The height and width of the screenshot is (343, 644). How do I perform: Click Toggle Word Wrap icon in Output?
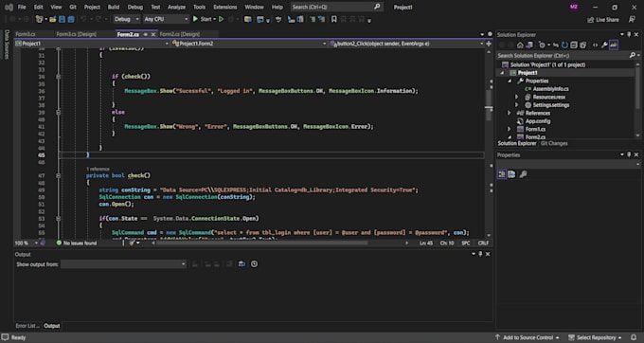click(241, 264)
